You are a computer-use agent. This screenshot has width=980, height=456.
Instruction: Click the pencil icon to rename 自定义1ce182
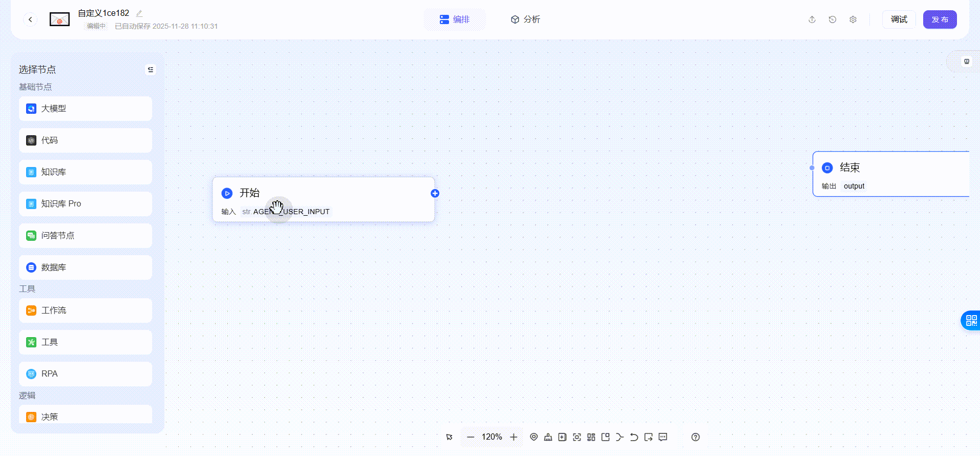(139, 13)
